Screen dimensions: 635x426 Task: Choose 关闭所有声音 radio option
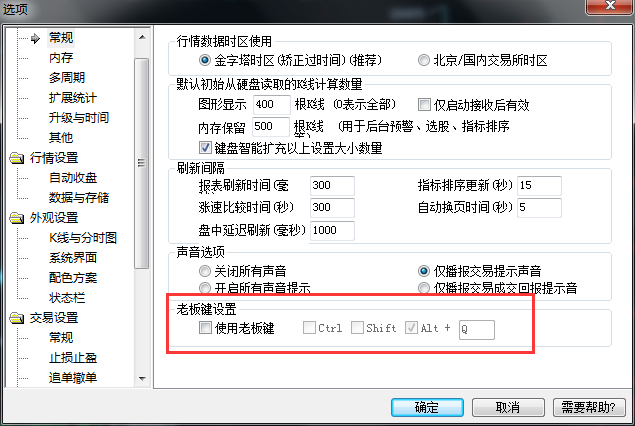coord(205,271)
